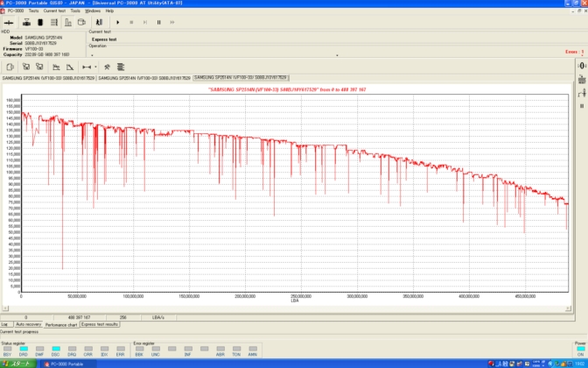Open the Tests menu
The width and height of the screenshot is (588, 368).
34,11
